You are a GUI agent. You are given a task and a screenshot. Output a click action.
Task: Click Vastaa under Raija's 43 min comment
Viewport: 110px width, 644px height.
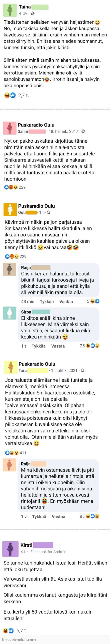coord(66,302)
